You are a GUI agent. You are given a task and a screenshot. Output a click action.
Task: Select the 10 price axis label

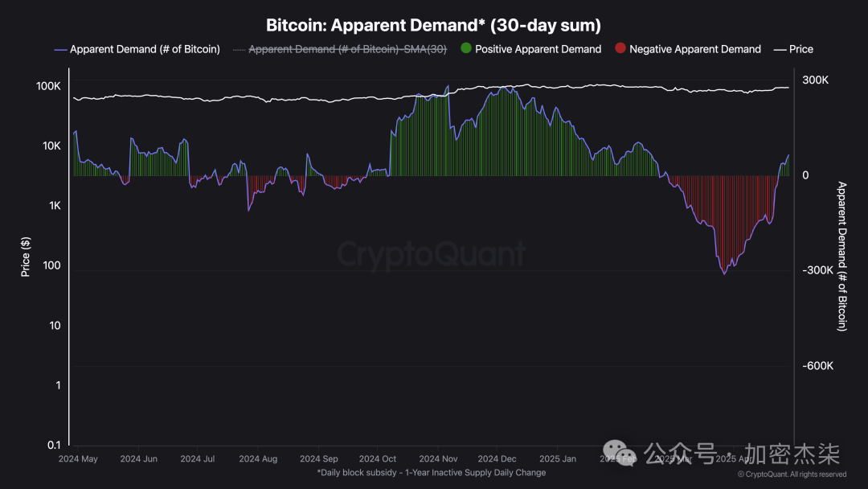tap(55, 326)
